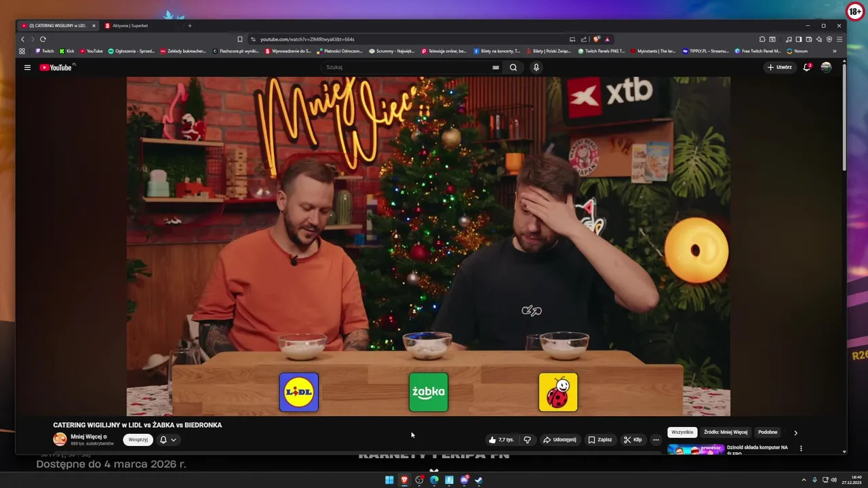Open Brave Leo AI star icon
Viewport: 868px width, 488px height.
[819, 39]
